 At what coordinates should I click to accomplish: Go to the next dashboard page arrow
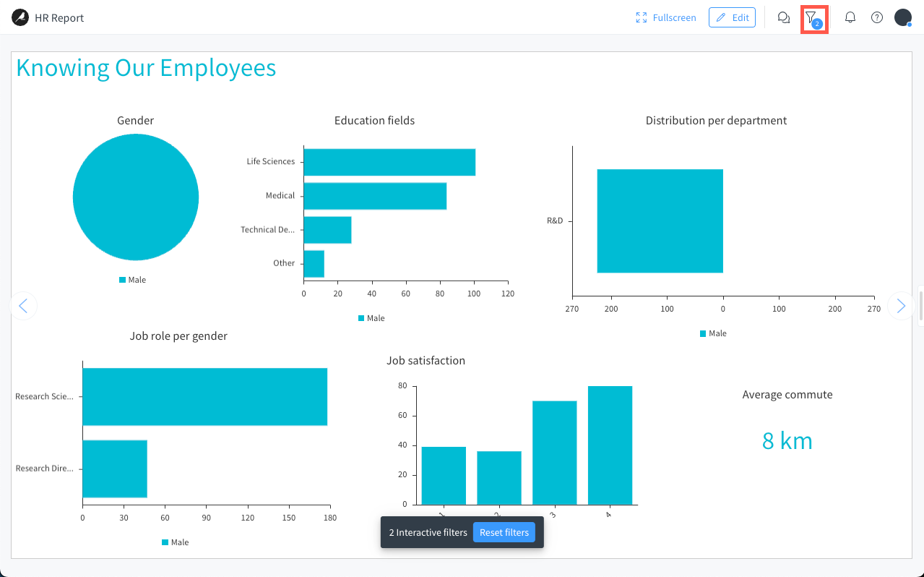pyautogui.click(x=901, y=306)
